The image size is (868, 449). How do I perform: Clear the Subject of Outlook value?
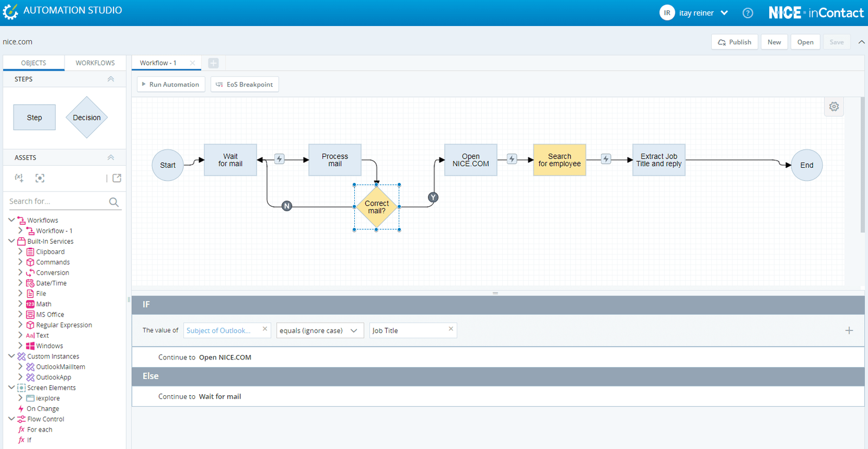265,329
